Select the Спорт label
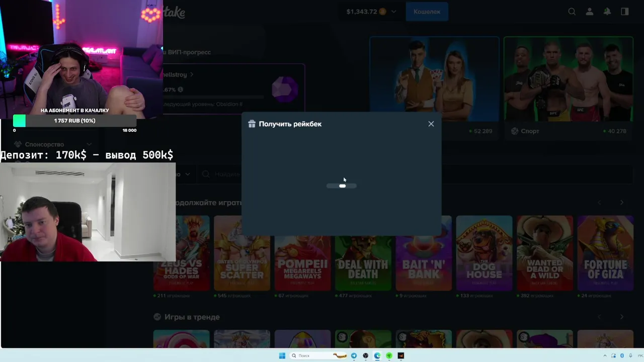 pos(530,131)
